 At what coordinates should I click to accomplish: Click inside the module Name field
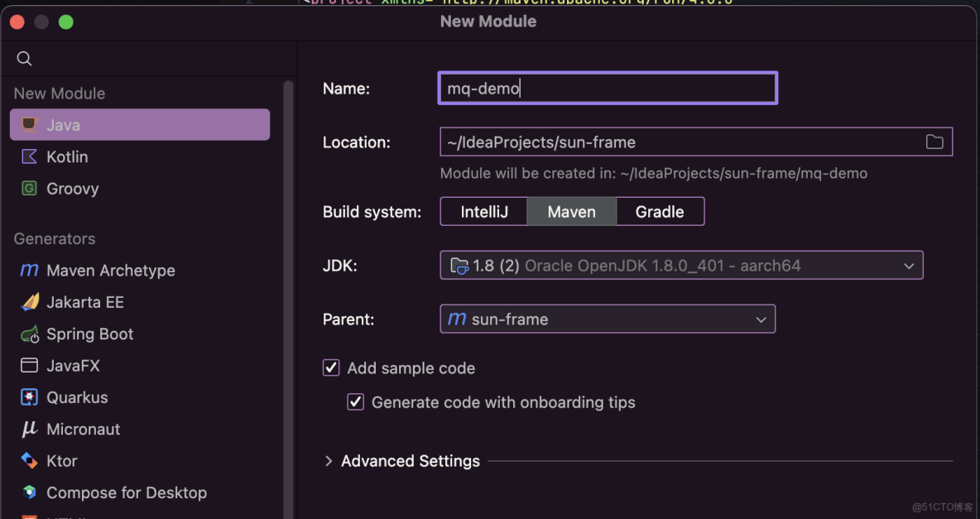point(607,88)
